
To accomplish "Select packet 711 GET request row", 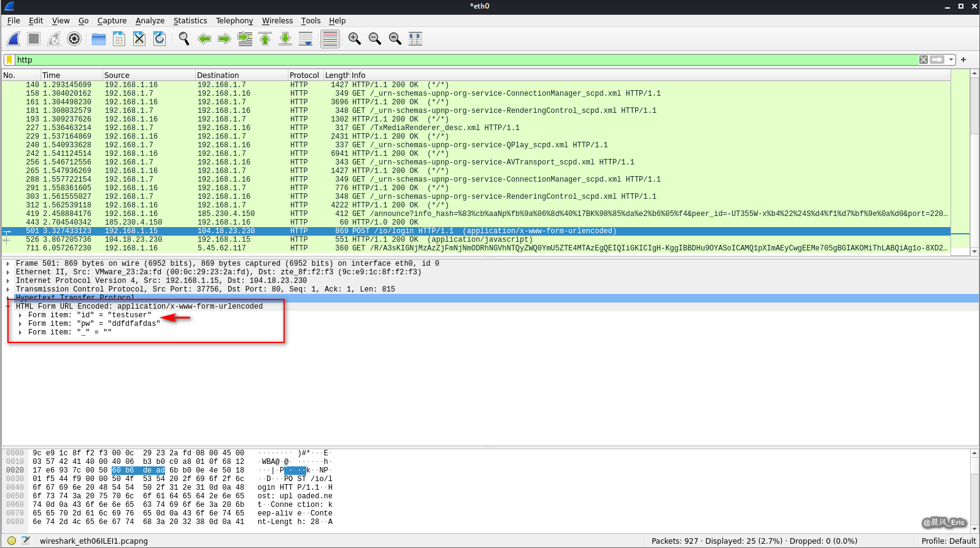I will (x=476, y=248).
